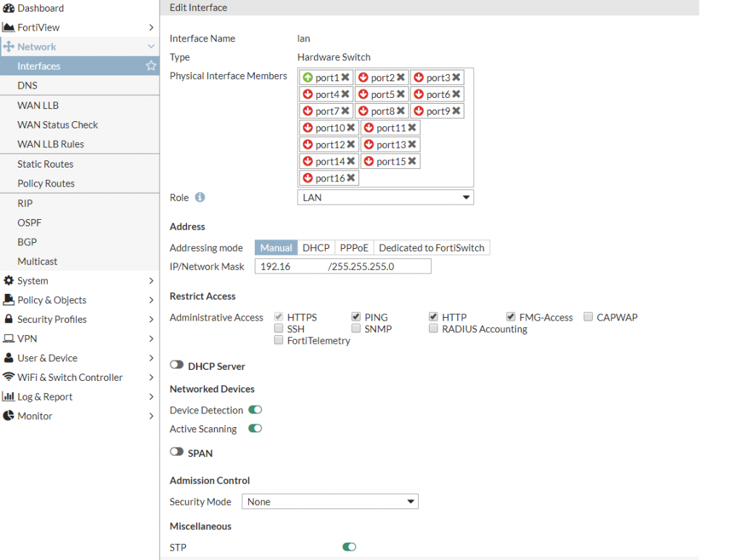This screenshot has height=560, width=743.
Task: Disable the Active Scanning toggle
Action: (x=254, y=429)
